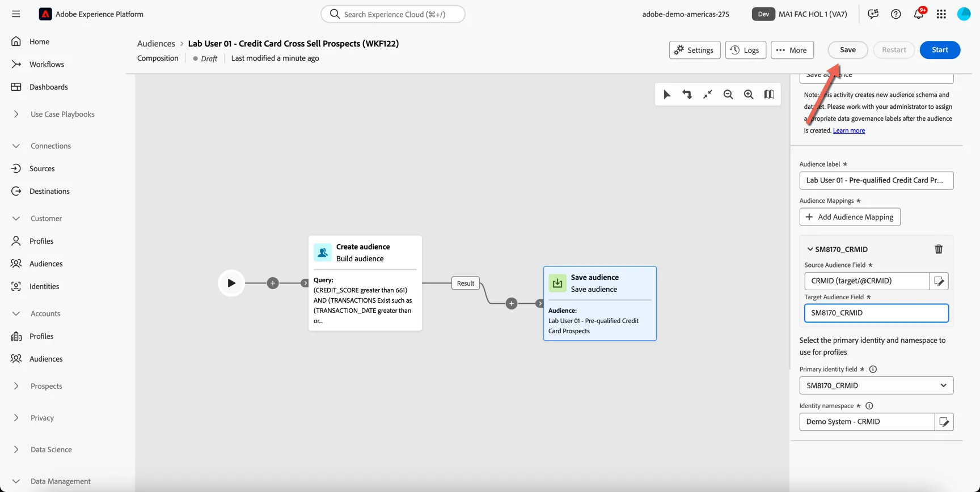The height and width of the screenshot is (492, 980).
Task: Click the Start button
Action: pyautogui.click(x=940, y=50)
